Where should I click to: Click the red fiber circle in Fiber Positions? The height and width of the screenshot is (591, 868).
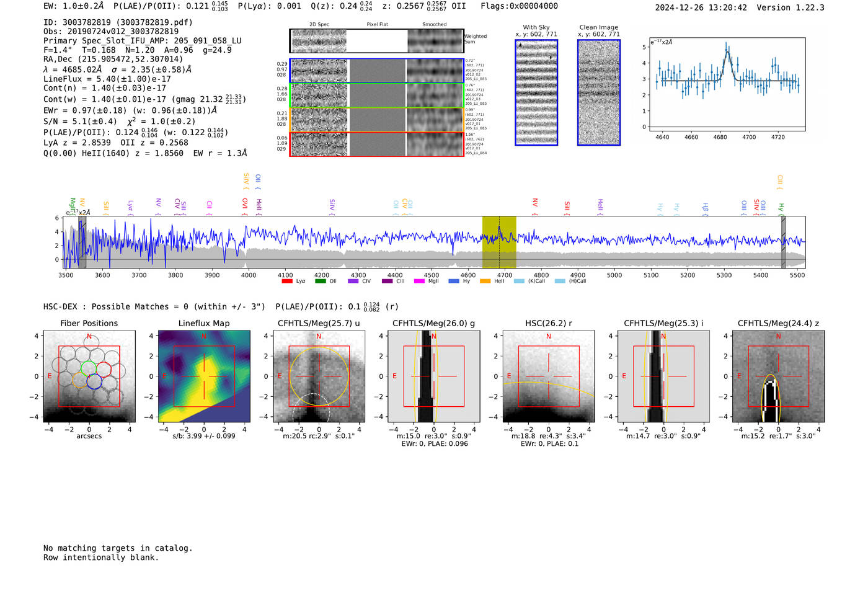(x=104, y=369)
